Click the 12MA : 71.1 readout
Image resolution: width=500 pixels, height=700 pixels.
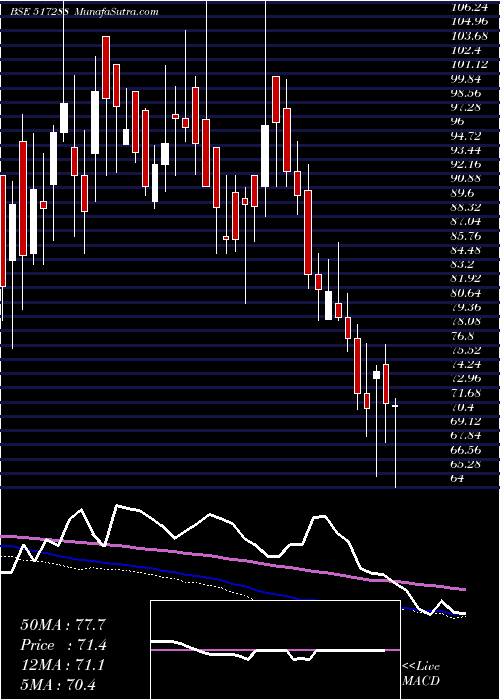coord(63,665)
